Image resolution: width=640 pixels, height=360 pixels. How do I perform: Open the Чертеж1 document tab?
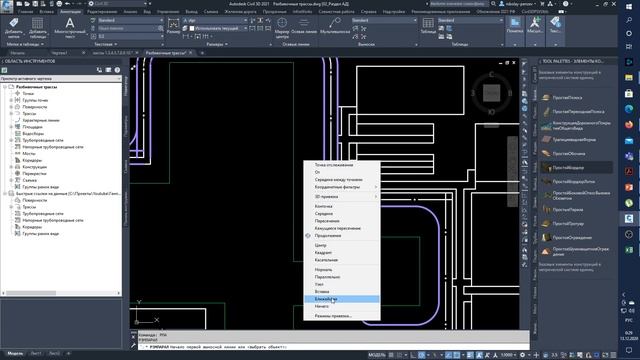(60, 53)
